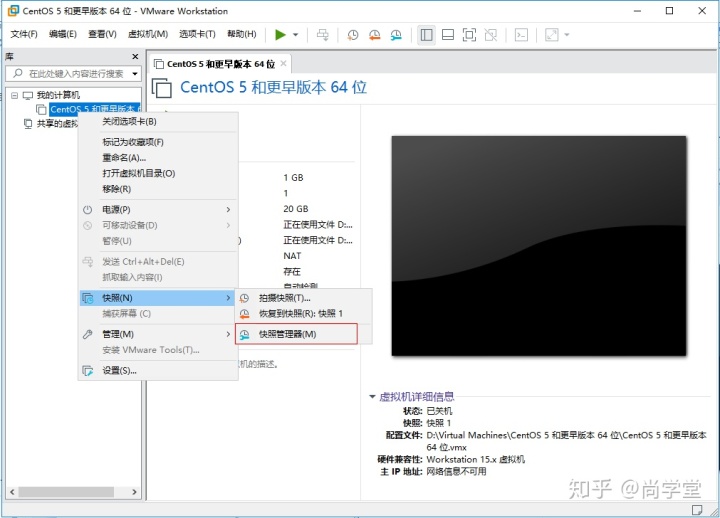Click the revert snapshot submenu icon
The height and width of the screenshot is (518, 720).
(244, 314)
